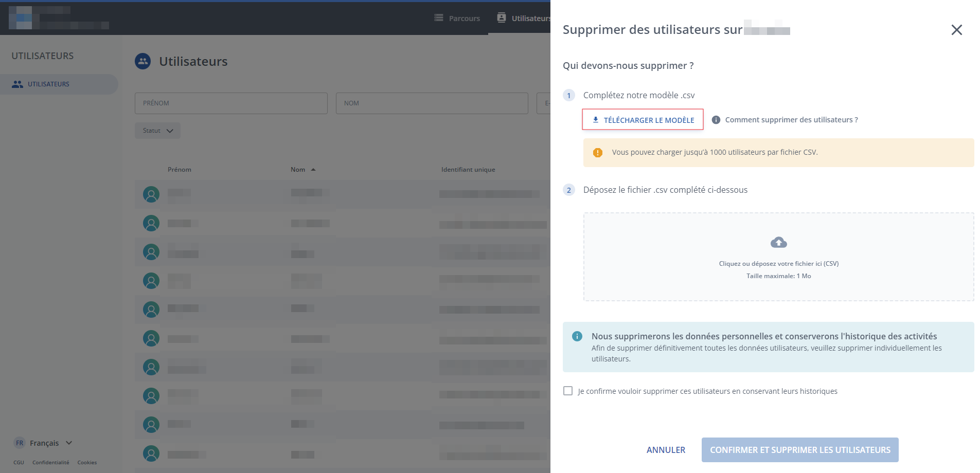
Task: Sort by the Nom column arrow
Action: pyautogui.click(x=313, y=170)
